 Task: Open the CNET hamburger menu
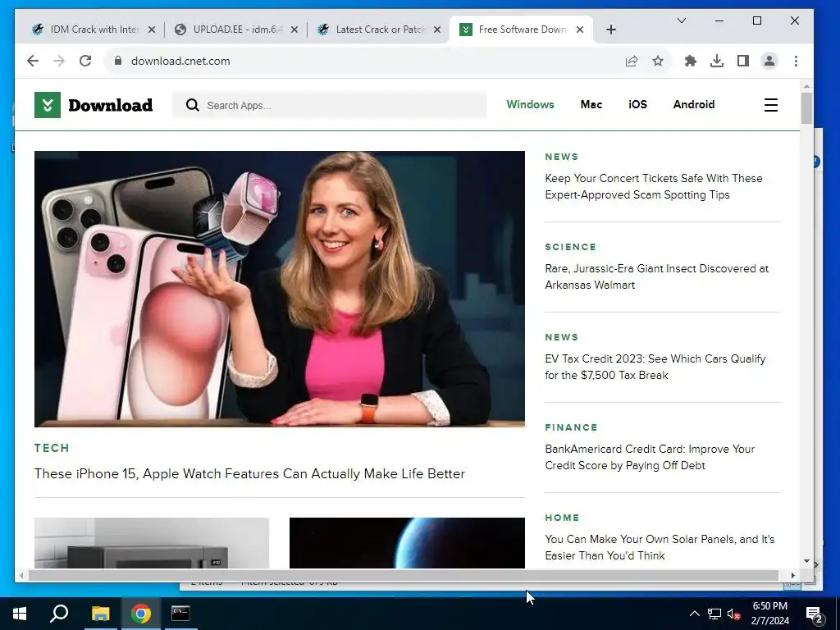(771, 105)
